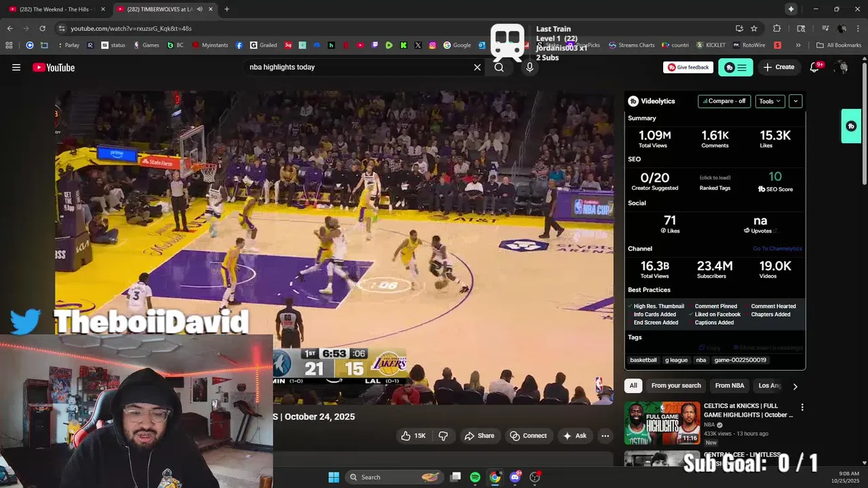Reload the page in Chrome

pyautogui.click(x=42, y=28)
